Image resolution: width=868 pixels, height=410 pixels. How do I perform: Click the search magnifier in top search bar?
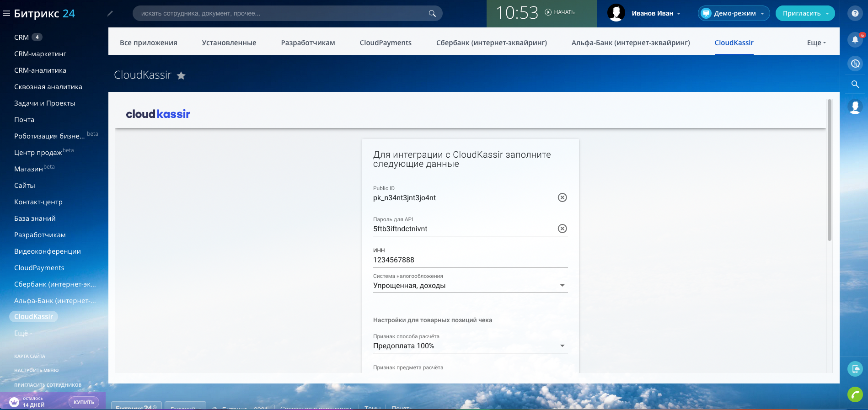[432, 14]
